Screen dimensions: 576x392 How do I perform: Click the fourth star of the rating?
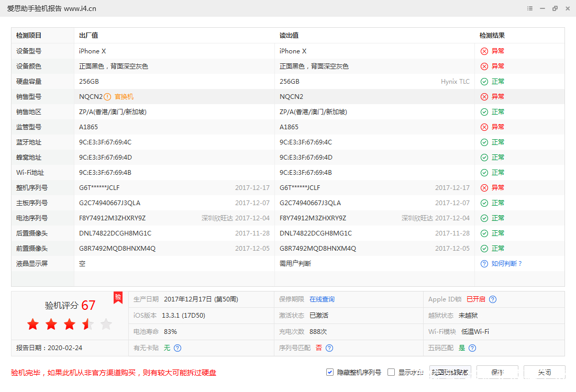click(x=87, y=324)
